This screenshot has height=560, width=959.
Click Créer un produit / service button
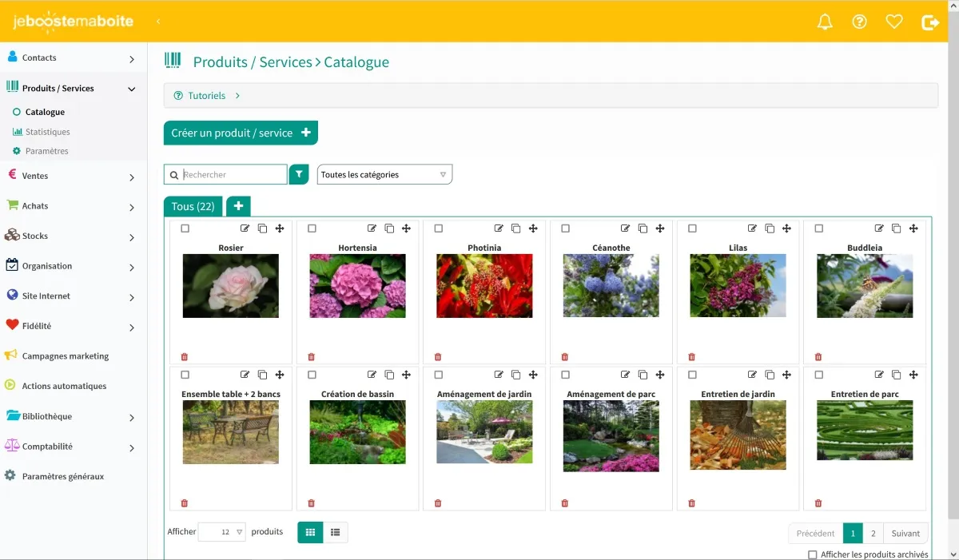(x=241, y=133)
